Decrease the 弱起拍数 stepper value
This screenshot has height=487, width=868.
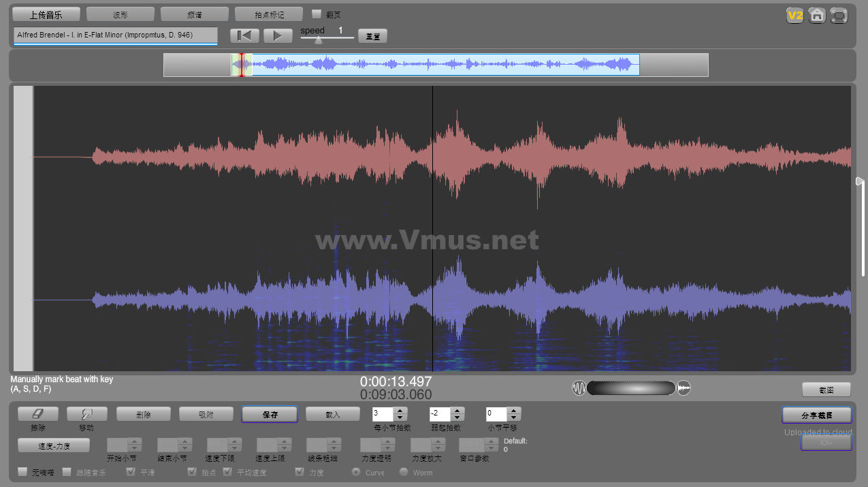click(457, 418)
